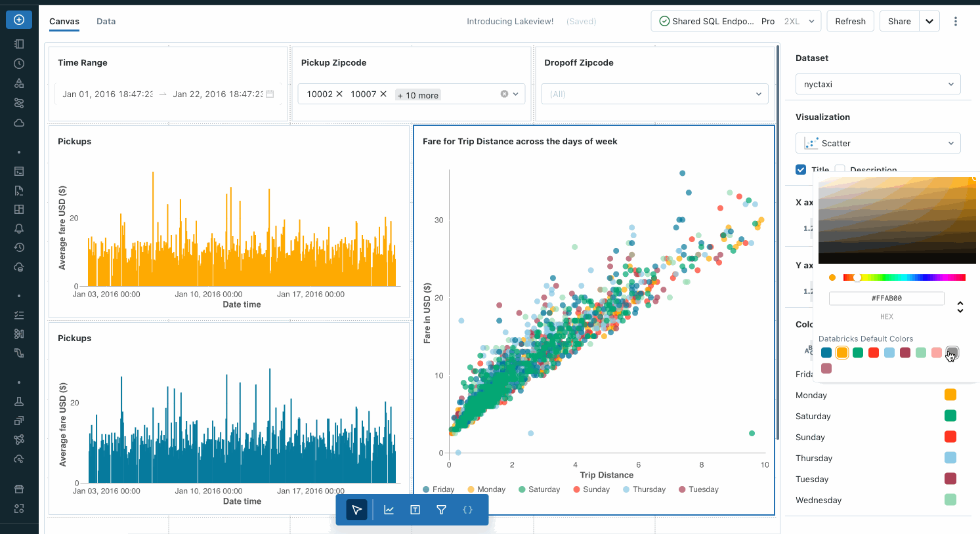
Task: Switch to the Data tab
Action: tap(106, 21)
